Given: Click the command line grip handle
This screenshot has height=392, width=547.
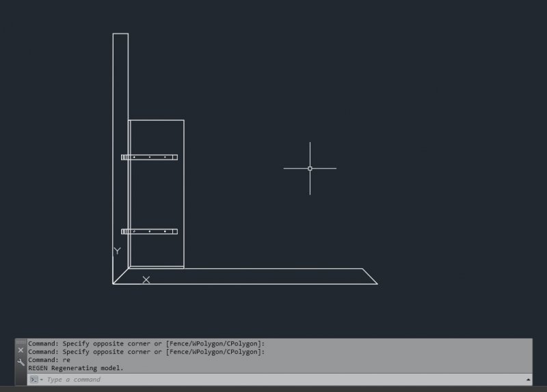Looking at the screenshot, I should pyautogui.click(x=21, y=342).
